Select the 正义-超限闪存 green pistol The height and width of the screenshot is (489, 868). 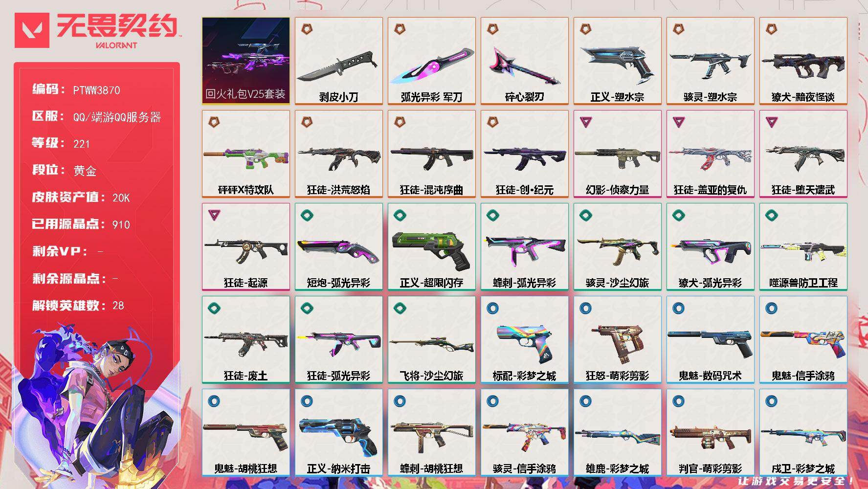431,246
